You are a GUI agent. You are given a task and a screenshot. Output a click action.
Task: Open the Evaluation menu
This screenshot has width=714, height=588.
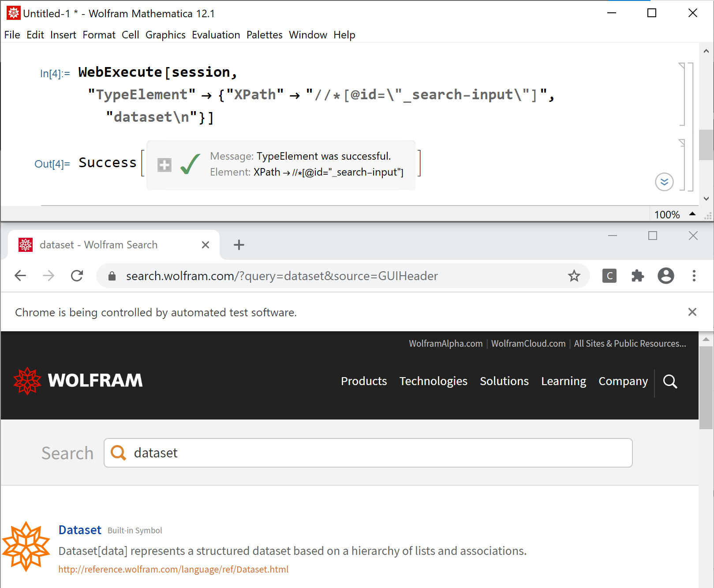216,35
